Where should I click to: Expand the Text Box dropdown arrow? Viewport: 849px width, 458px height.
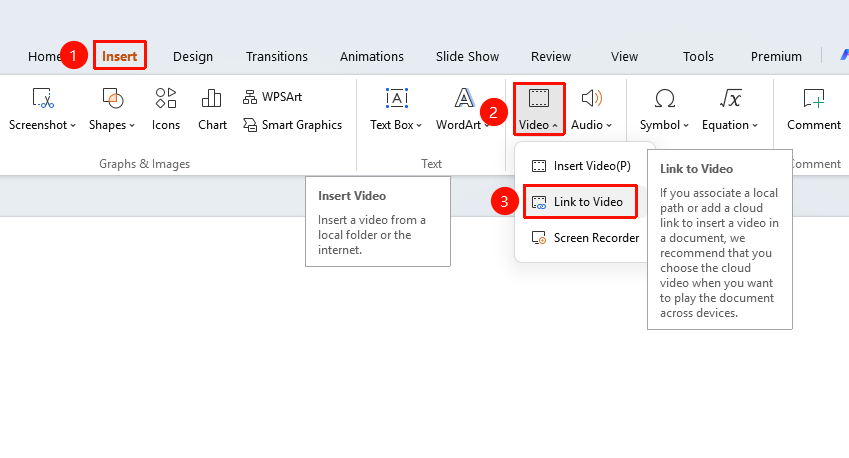coord(419,126)
